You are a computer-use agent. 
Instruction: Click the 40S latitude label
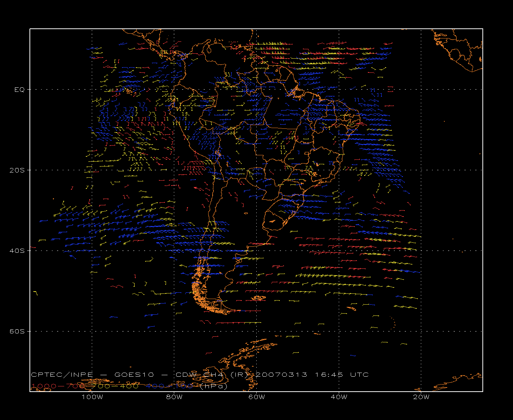tap(17, 251)
